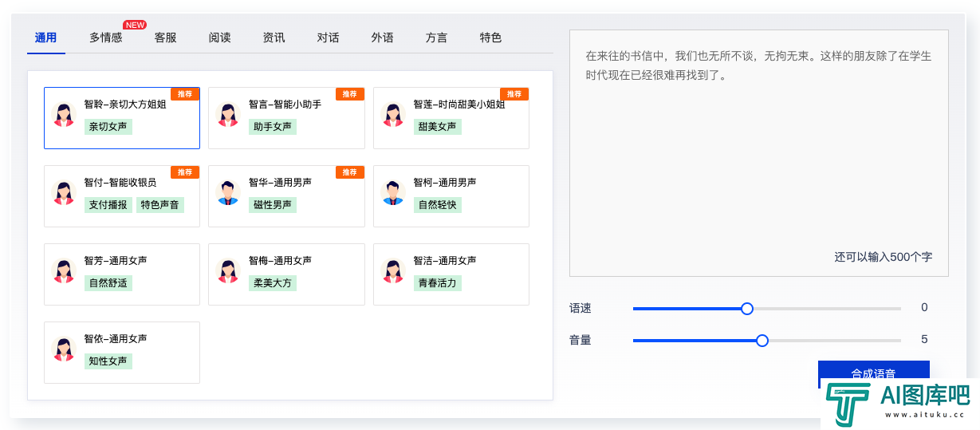Select the 智洁 youthful voice avatar
The height and width of the screenshot is (430, 980).
[x=393, y=270]
